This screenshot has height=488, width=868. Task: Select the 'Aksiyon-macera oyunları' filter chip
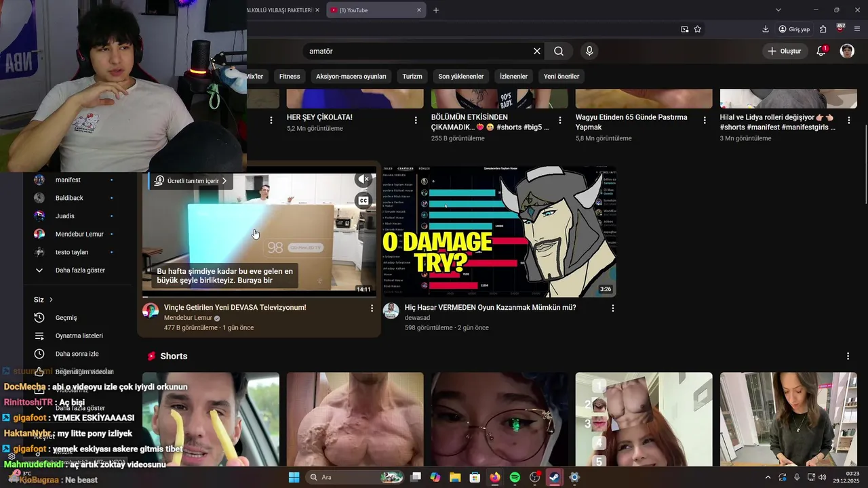click(x=351, y=77)
